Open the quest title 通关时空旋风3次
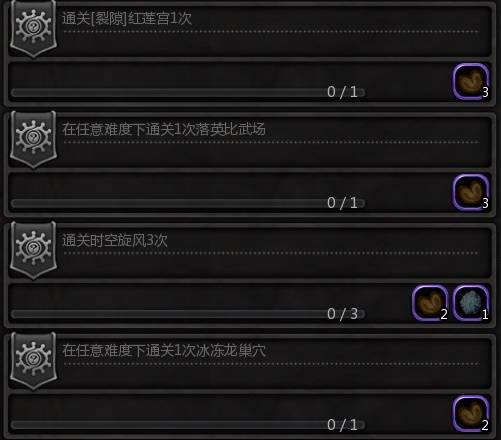Screen dimensions: 501x440 pyautogui.click(x=115, y=240)
